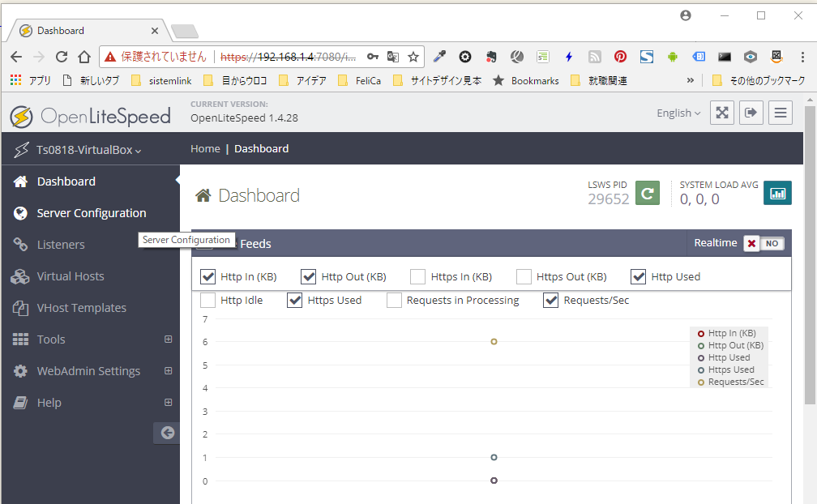Open the Chrome three-dot menu
Image resolution: width=817 pixels, height=504 pixels.
tap(802, 57)
